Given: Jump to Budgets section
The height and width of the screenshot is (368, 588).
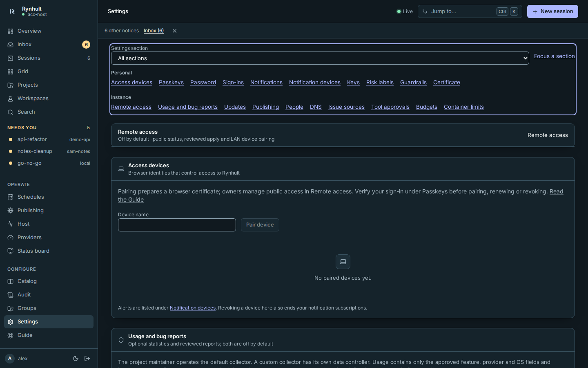Looking at the screenshot, I should [427, 107].
